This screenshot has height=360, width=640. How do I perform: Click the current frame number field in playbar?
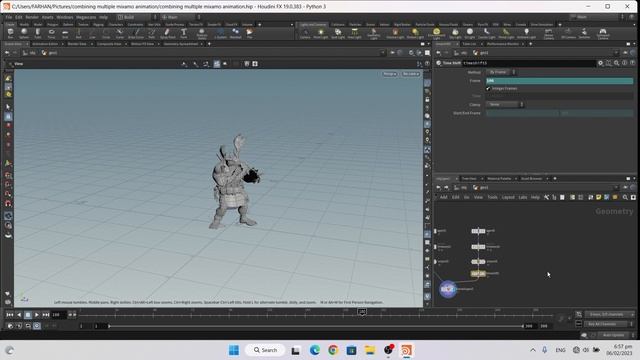pyautogui.click(x=59, y=315)
